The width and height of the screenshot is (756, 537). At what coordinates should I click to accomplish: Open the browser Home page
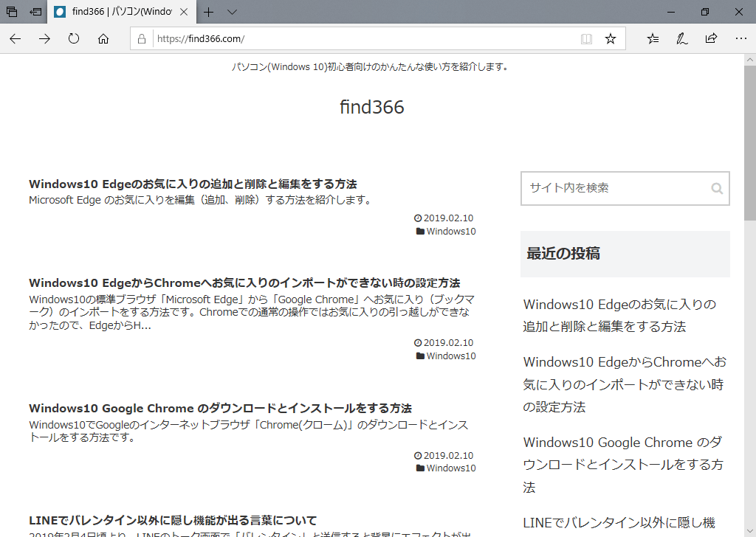pos(103,38)
